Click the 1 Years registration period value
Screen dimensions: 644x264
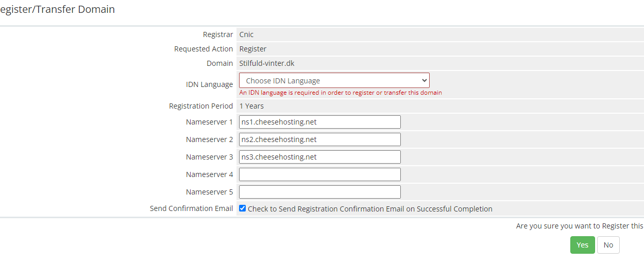pyautogui.click(x=251, y=106)
